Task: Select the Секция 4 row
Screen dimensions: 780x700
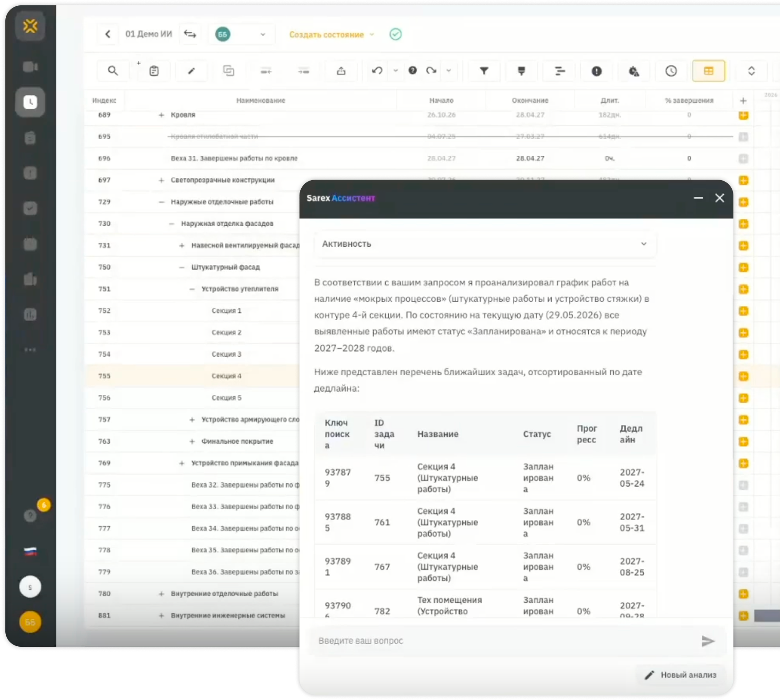Action: pos(192,376)
